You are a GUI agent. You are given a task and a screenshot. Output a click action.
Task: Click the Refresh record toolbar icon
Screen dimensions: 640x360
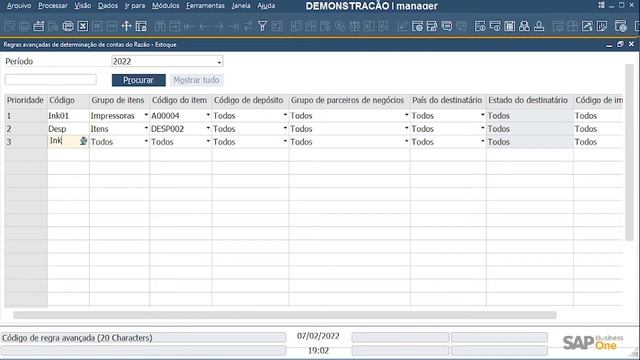(x=248, y=26)
